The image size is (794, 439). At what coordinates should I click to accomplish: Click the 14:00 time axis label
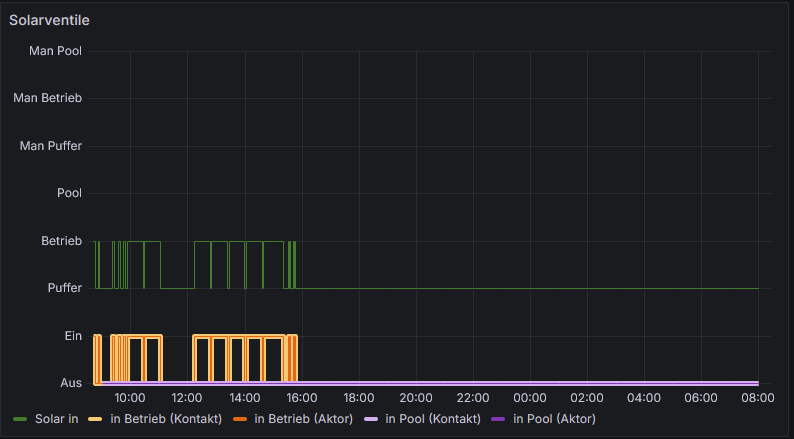[245, 398]
